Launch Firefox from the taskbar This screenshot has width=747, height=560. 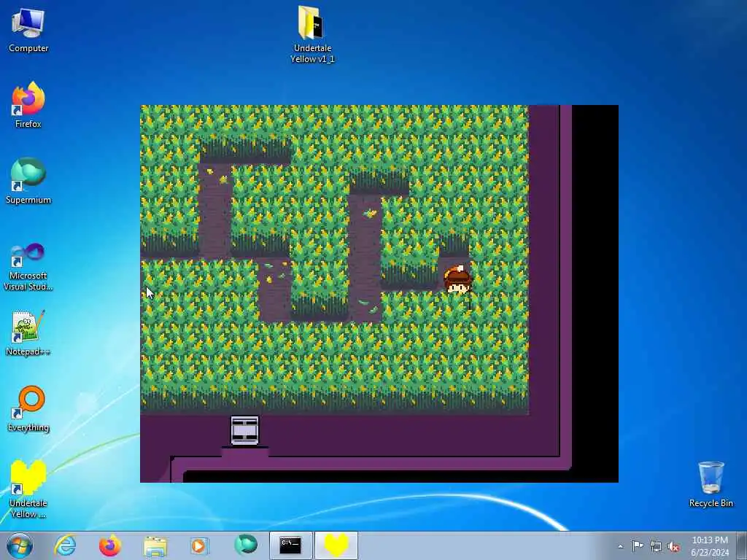click(x=110, y=545)
